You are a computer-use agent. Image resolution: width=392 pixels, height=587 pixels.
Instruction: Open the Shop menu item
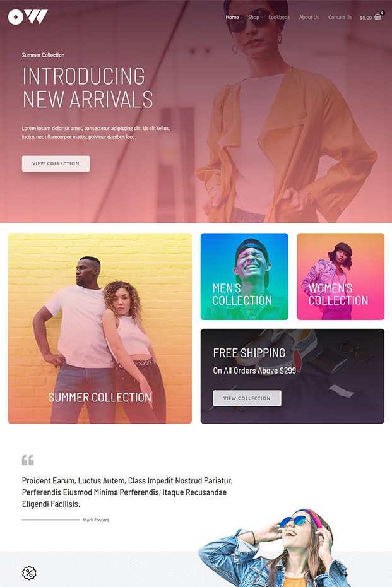[x=254, y=17]
